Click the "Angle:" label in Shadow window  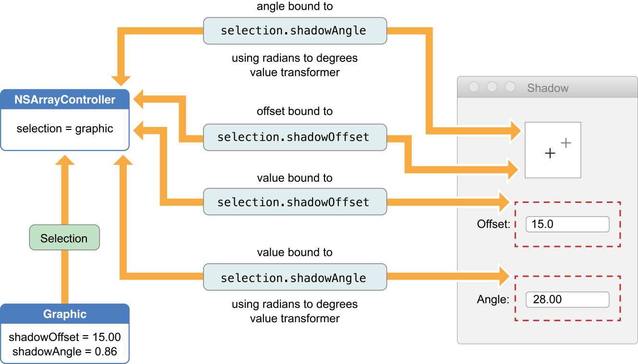click(x=493, y=300)
